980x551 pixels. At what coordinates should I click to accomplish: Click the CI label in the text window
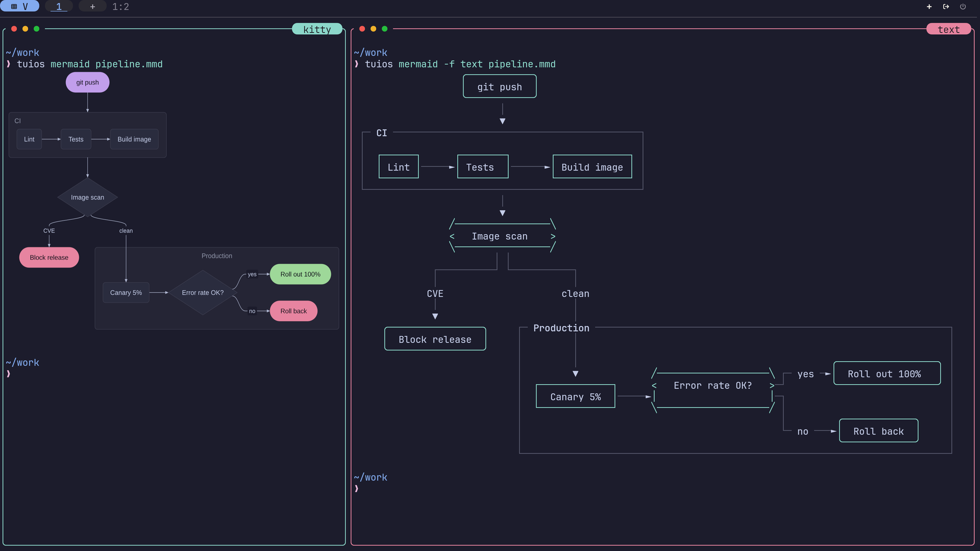click(x=381, y=133)
